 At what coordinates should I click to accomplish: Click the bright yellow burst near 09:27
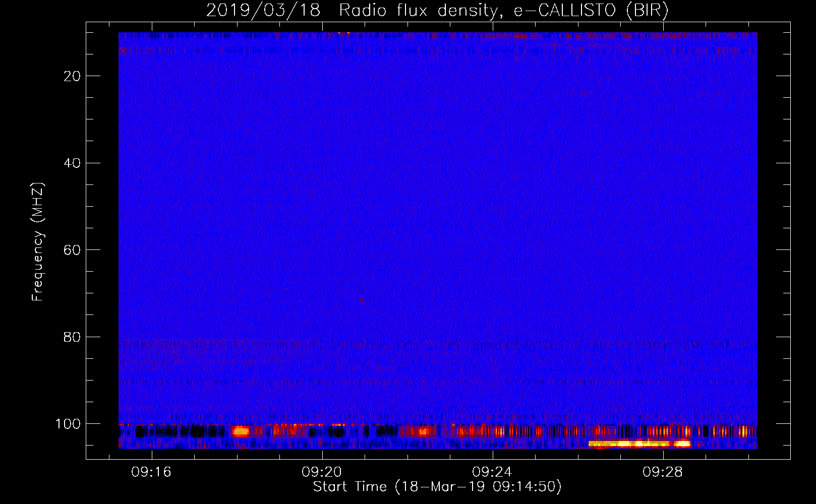639,444
